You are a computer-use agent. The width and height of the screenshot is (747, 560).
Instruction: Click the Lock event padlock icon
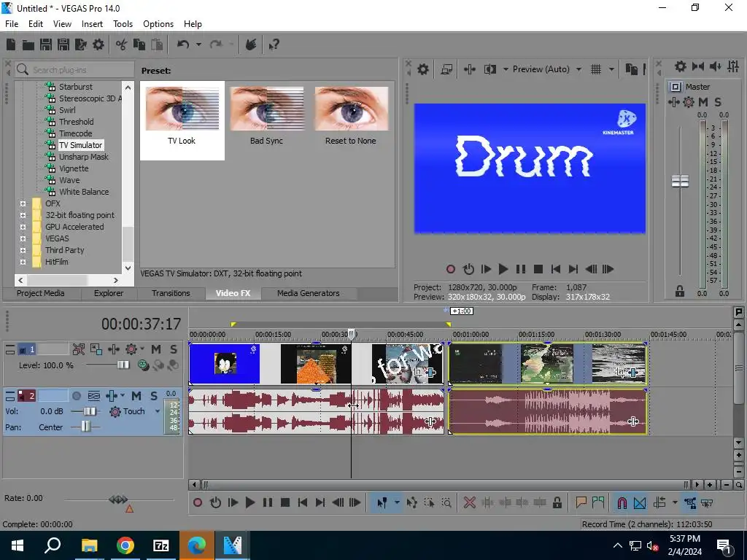[x=557, y=502]
